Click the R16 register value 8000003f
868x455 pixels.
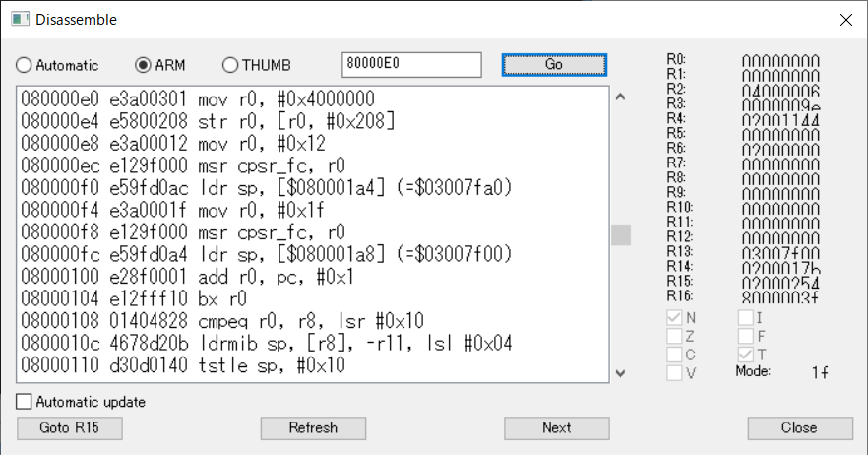click(780, 297)
